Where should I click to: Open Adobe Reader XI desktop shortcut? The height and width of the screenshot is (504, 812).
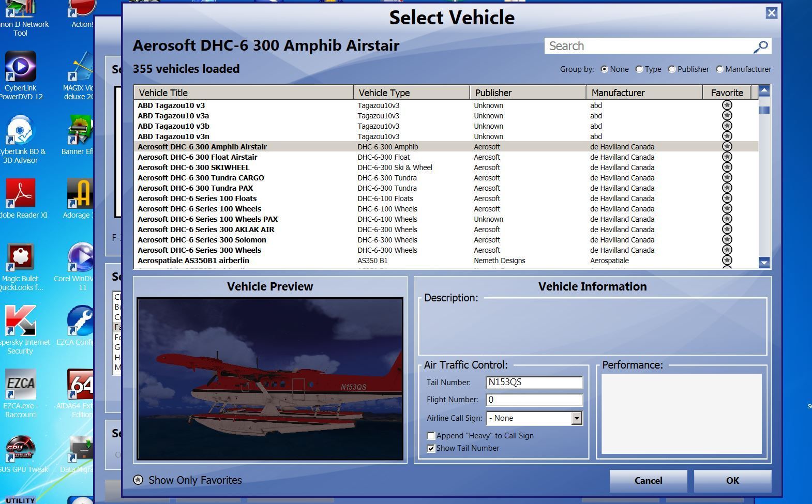click(21, 199)
